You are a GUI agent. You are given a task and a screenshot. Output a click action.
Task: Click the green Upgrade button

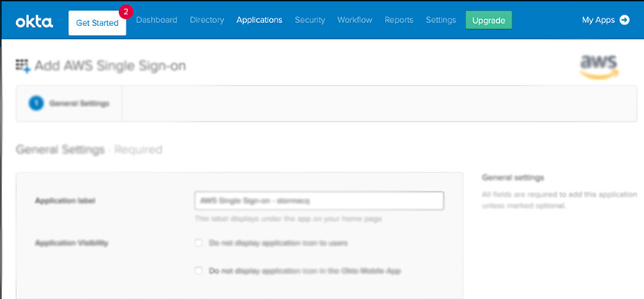tap(489, 20)
